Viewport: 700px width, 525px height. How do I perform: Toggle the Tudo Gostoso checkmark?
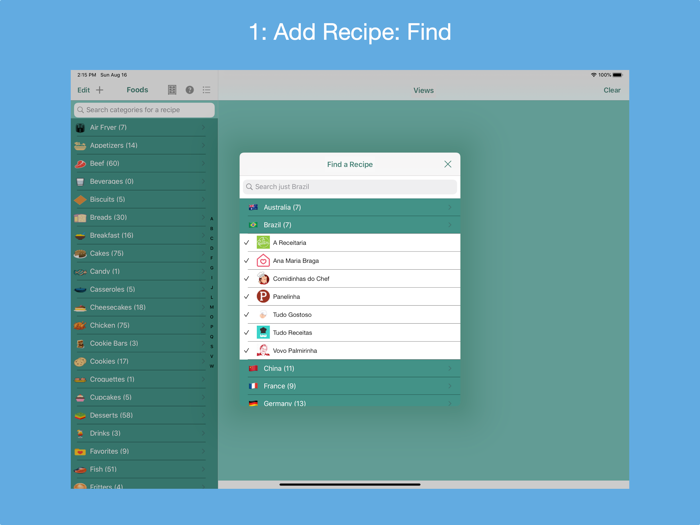pos(246,314)
